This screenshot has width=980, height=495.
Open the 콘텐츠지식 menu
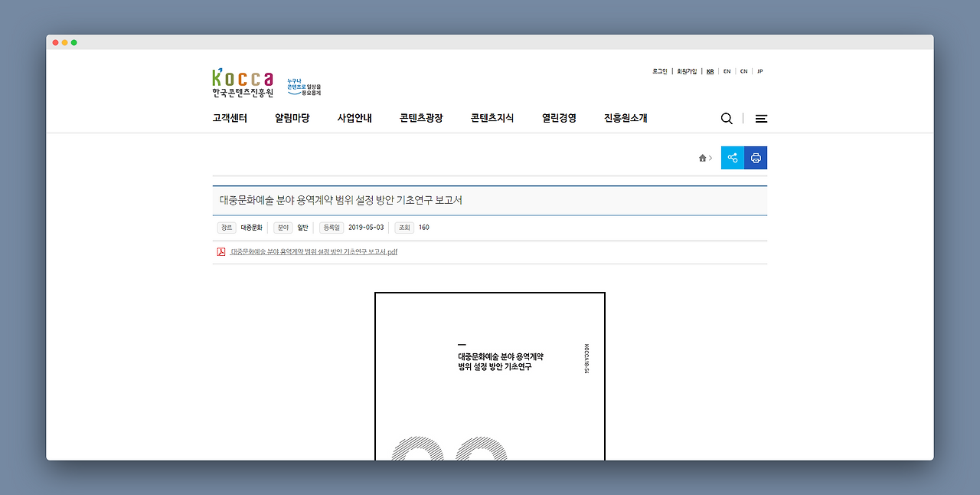pos(492,118)
